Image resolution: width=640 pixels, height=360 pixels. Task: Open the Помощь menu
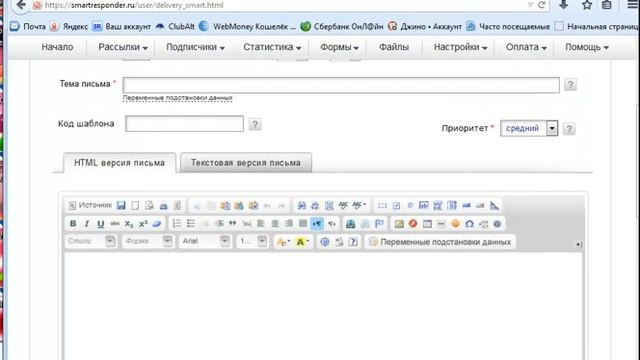(587, 47)
